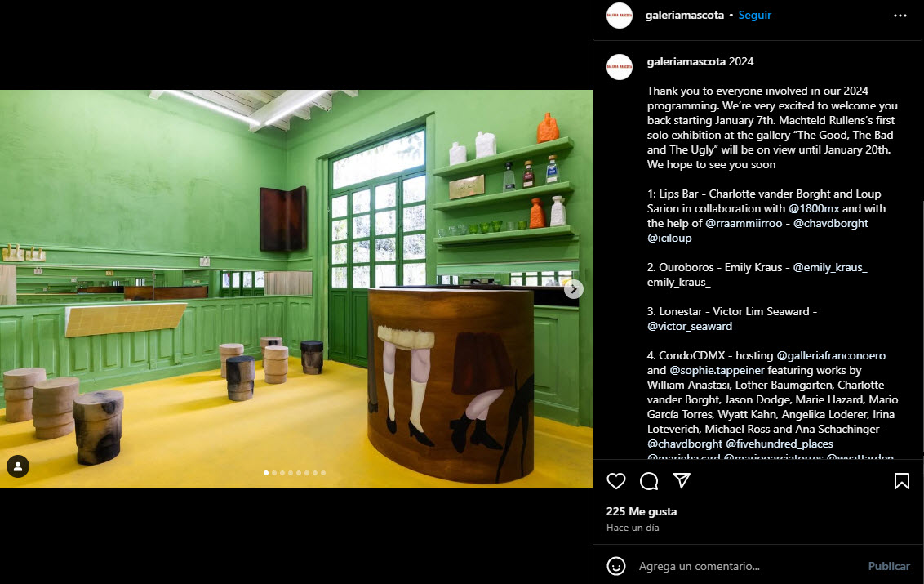924x584 pixels.
Task: Open the @1800mx mention
Action: pos(814,208)
